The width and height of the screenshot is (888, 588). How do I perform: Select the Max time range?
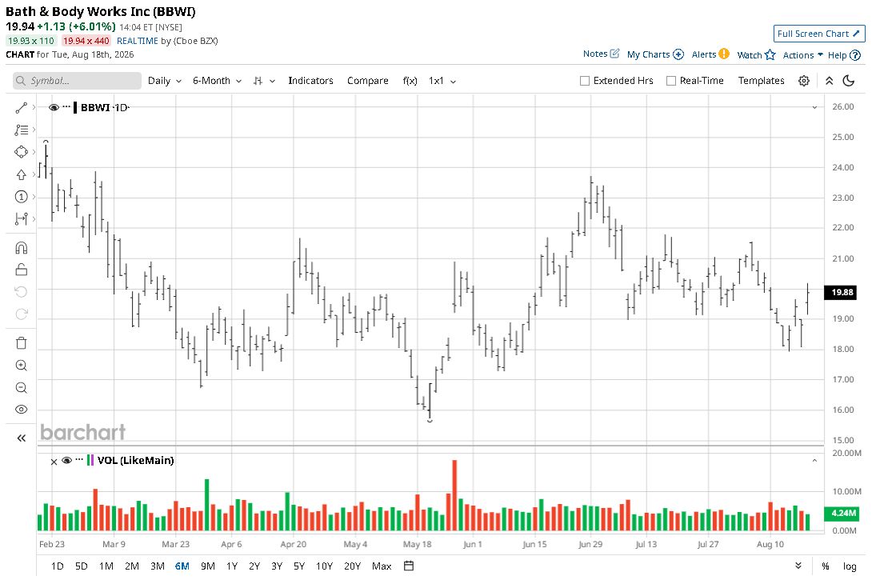382,566
